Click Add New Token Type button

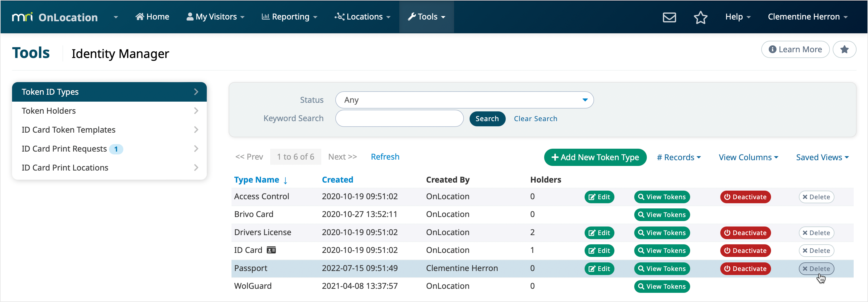coord(595,157)
